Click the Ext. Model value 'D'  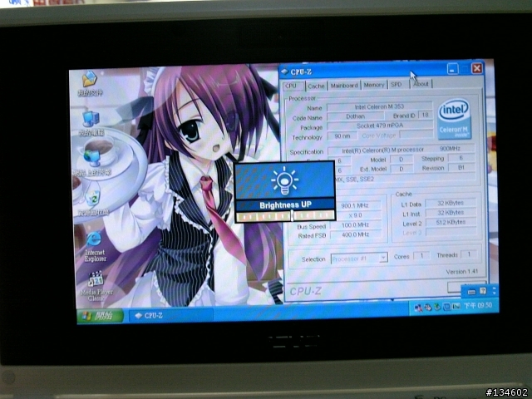[x=401, y=169]
